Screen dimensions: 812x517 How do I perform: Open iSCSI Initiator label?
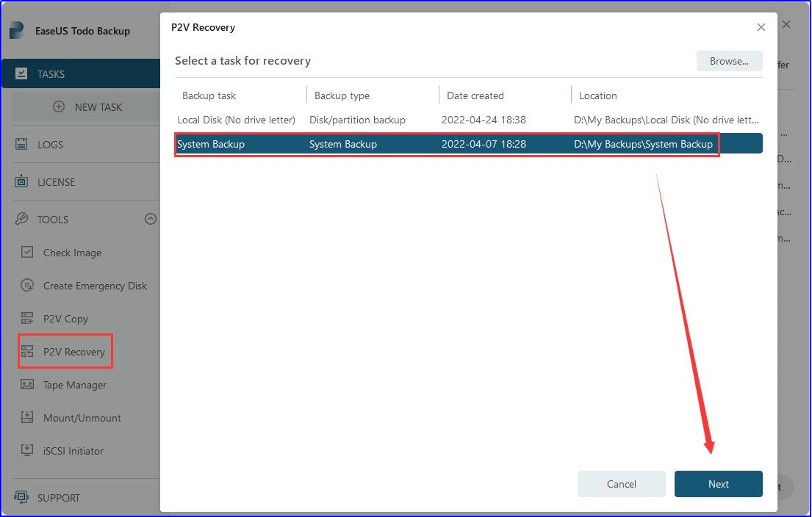coord(73,452)
